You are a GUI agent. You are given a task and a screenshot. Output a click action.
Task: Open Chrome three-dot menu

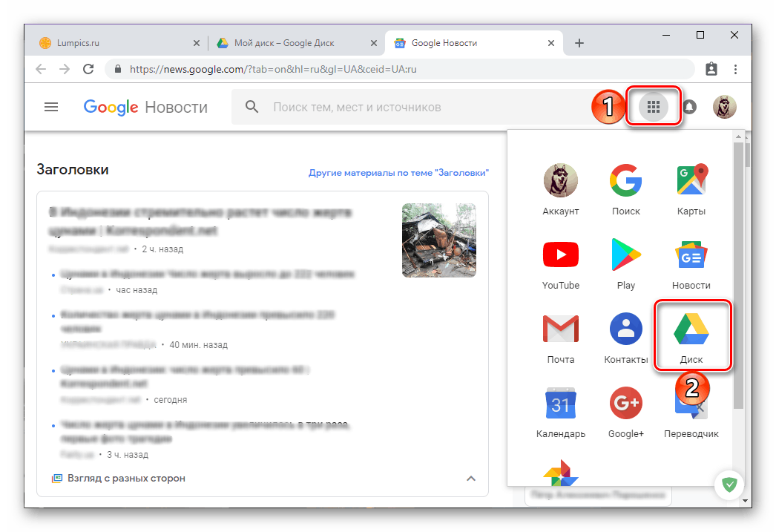click(735, 69)
